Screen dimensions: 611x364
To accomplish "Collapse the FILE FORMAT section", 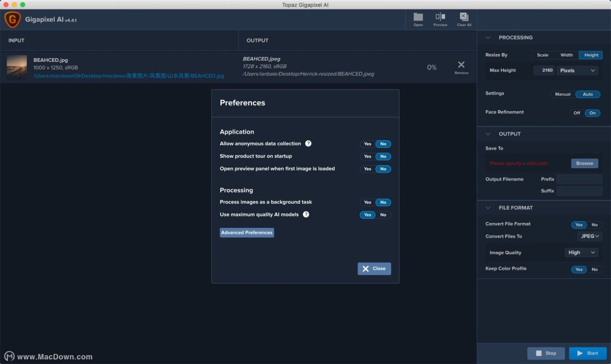I will (x=488, y=208).
